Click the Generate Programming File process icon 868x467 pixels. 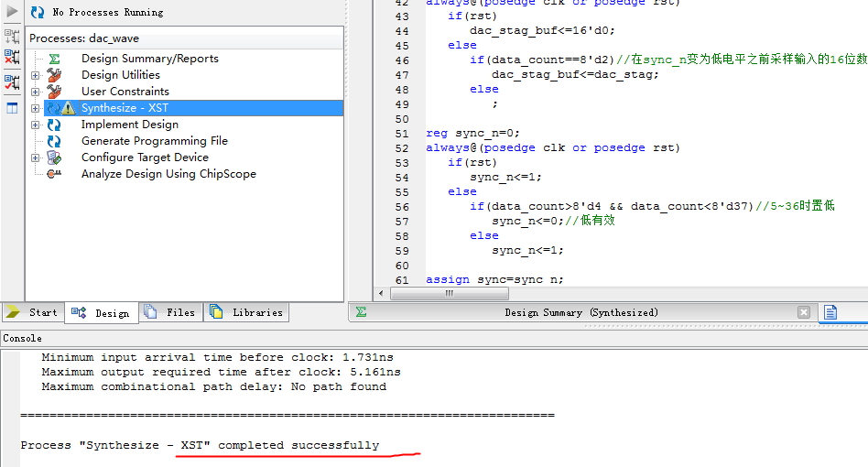point(54,142)
